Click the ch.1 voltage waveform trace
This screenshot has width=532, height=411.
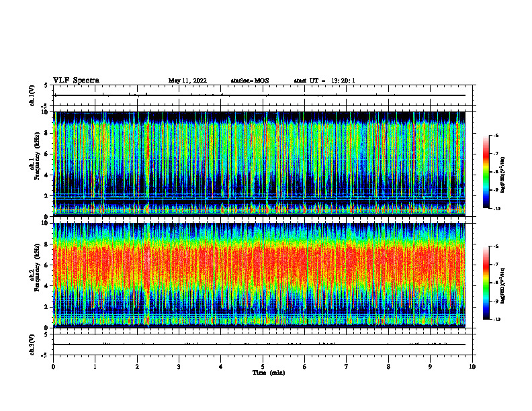259,95
